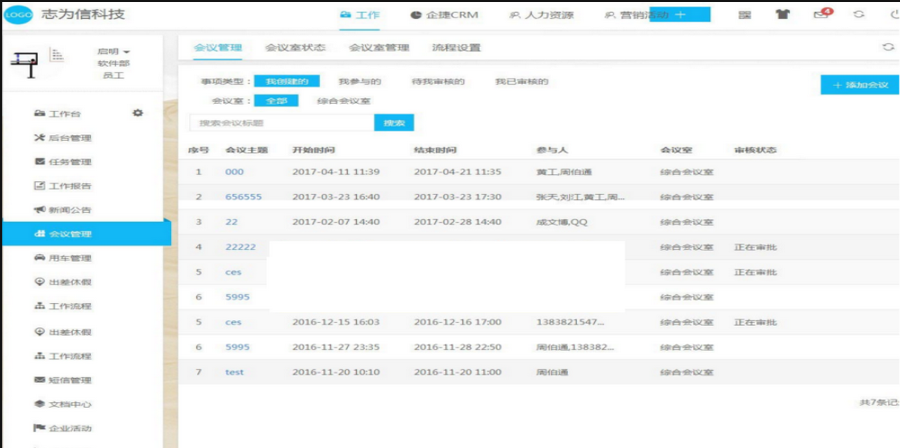
Task: Click the gear icon beside 工作台
Action: (138, 113)
